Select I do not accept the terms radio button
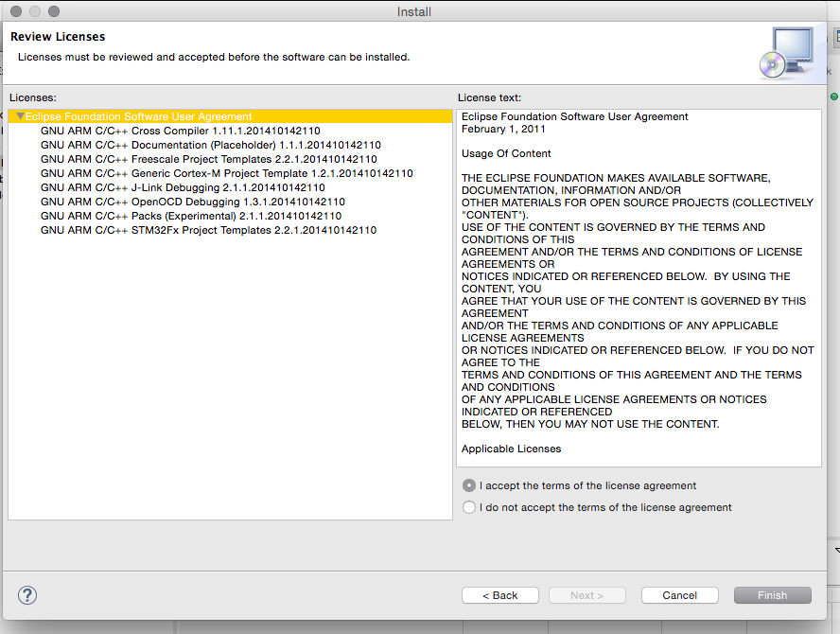 point(469,507)
